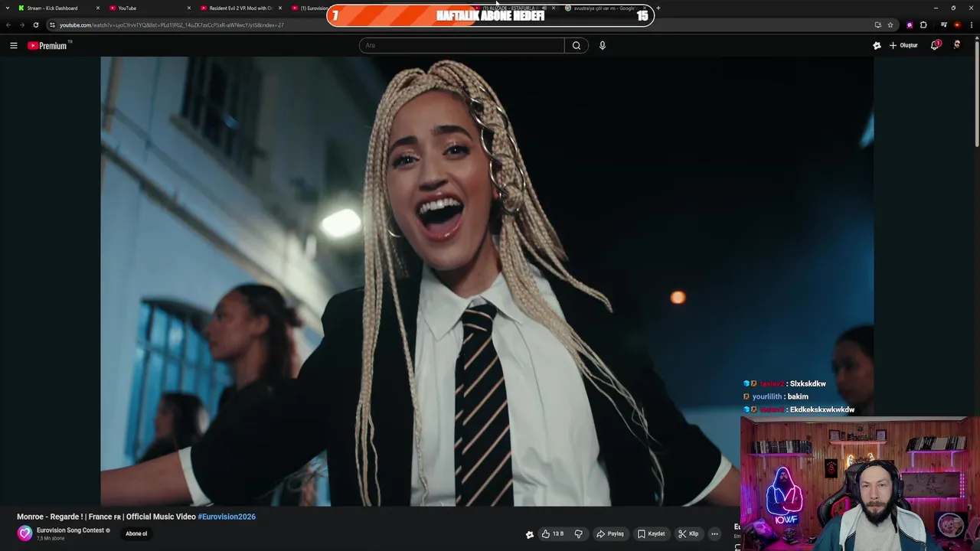980x551 pixels.
Task: Save video with Kaydet button
Action: [x=652, y=534]
